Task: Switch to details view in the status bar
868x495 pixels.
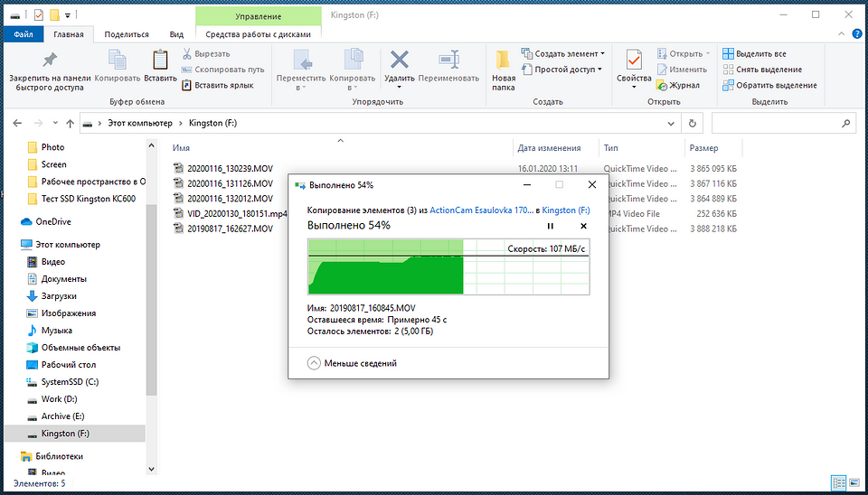Action: click(839, 484)
